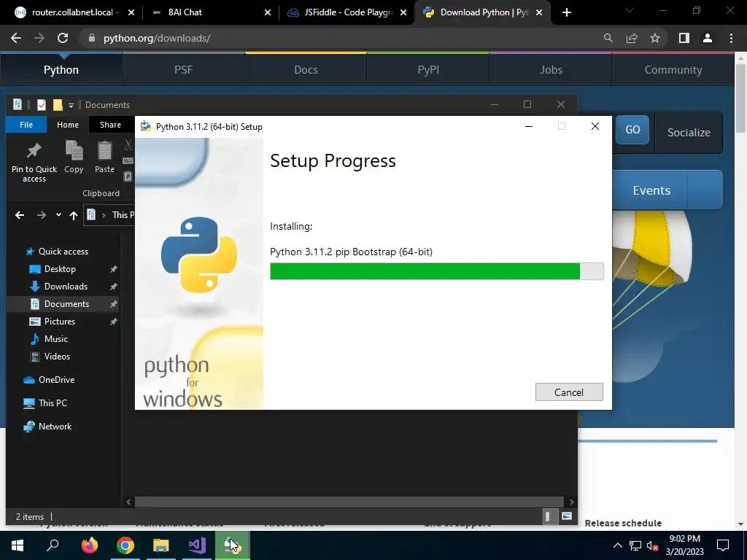The width and height of the screenshot is (747, 560).
Task: Select This PC in Explorer sidebar
Action: point(53,402)
